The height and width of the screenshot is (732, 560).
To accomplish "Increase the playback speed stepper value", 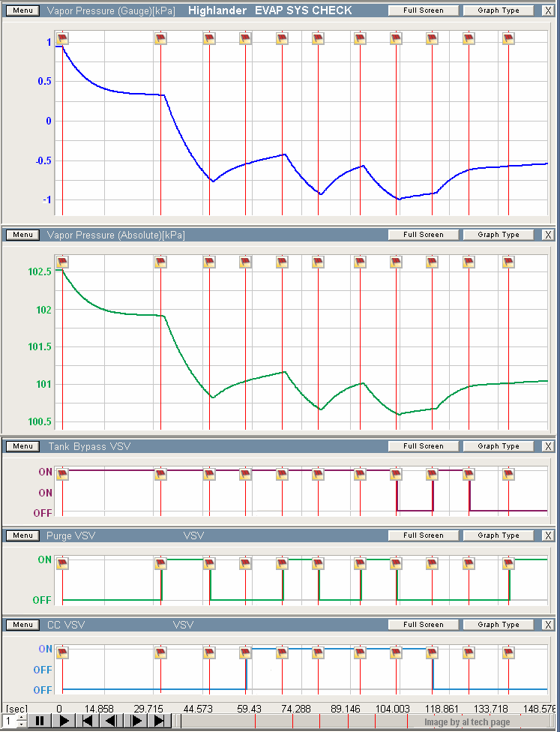I will (x=21, y=717).
